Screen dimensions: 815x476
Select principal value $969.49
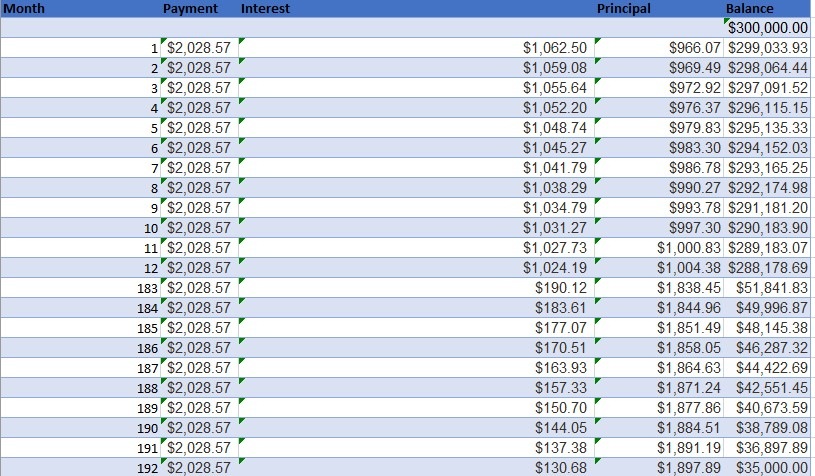pyautogui.click(x=659, y=68)
